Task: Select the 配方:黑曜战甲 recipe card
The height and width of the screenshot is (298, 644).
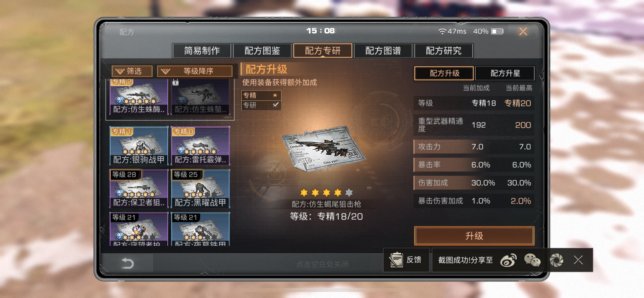Action: point(200,189)
